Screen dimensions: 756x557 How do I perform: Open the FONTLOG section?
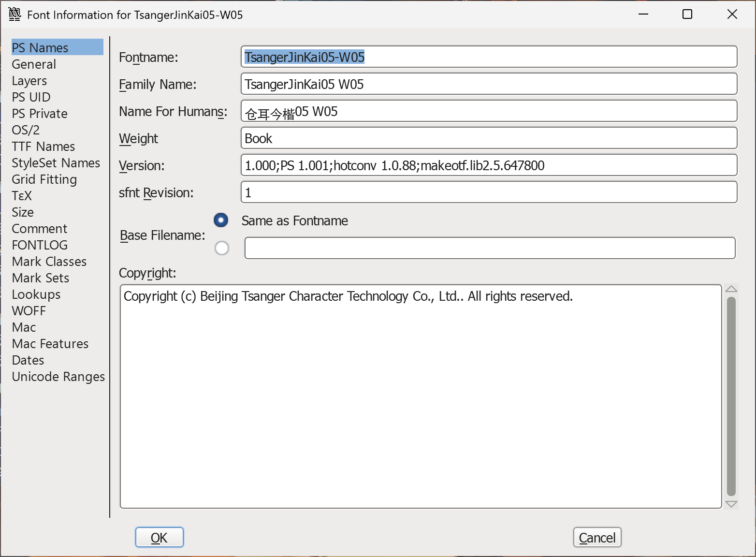(x=40, y=245)
